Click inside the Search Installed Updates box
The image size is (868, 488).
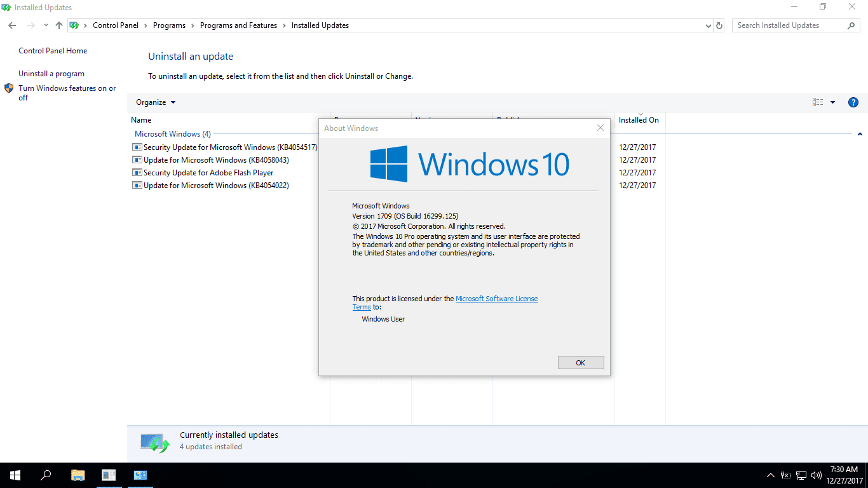788,25
